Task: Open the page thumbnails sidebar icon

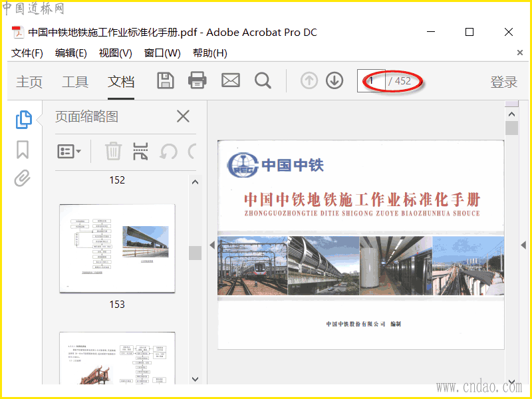Action: [23, 120]
